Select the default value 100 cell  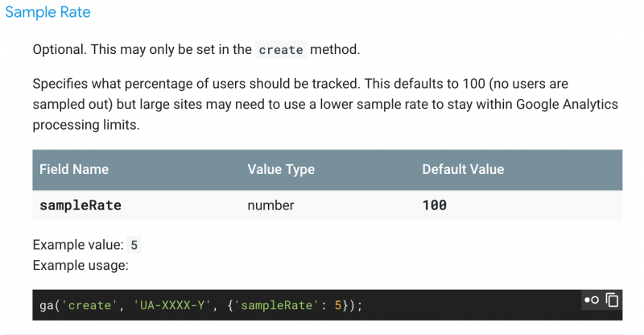coord(435,205)
